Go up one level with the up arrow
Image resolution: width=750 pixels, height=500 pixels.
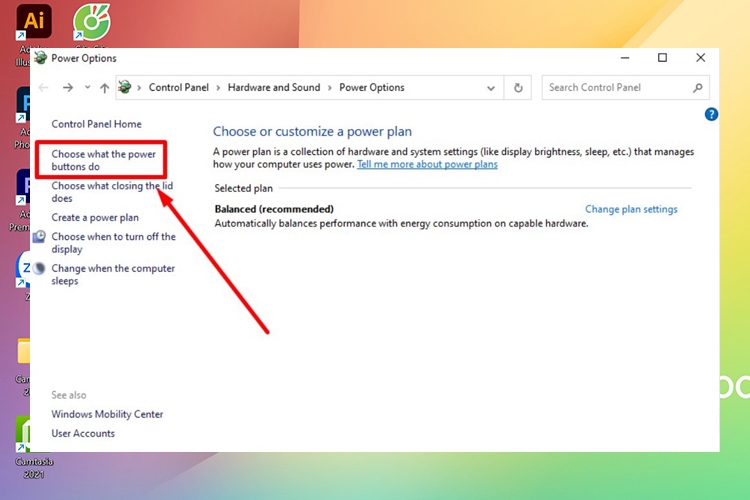pos(104,88)
